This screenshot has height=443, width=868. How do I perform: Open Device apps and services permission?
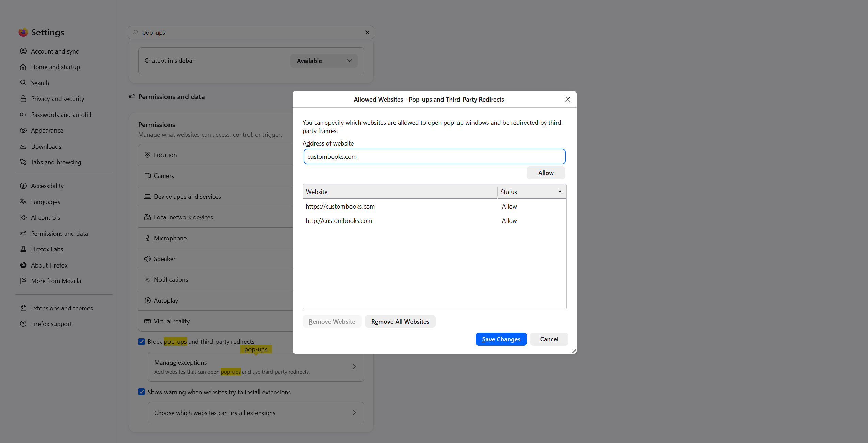pyautogui.click(x=215, y=197)
